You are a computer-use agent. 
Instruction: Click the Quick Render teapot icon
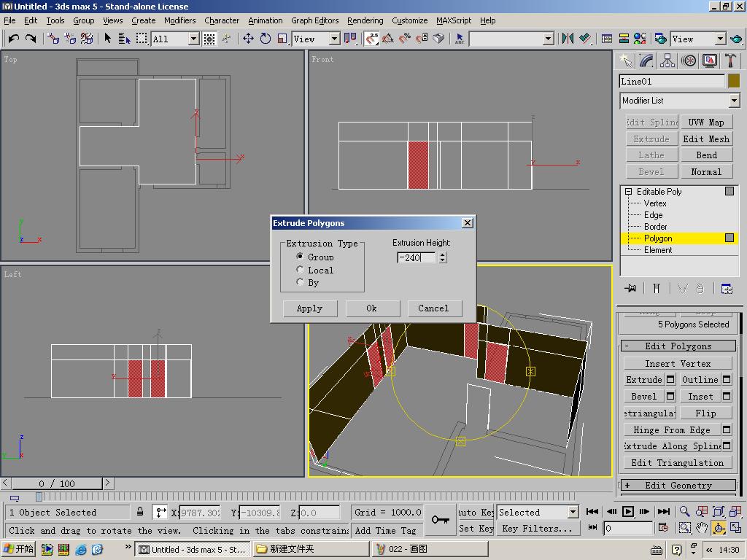click(736, 39)
